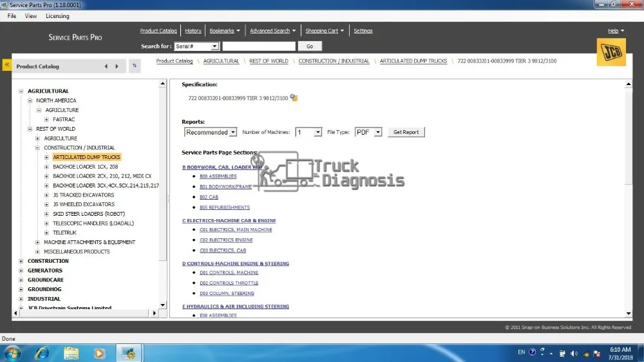Click the volume speaker tray icon
This screenshot has width=644, height=362.
[574, 354]
